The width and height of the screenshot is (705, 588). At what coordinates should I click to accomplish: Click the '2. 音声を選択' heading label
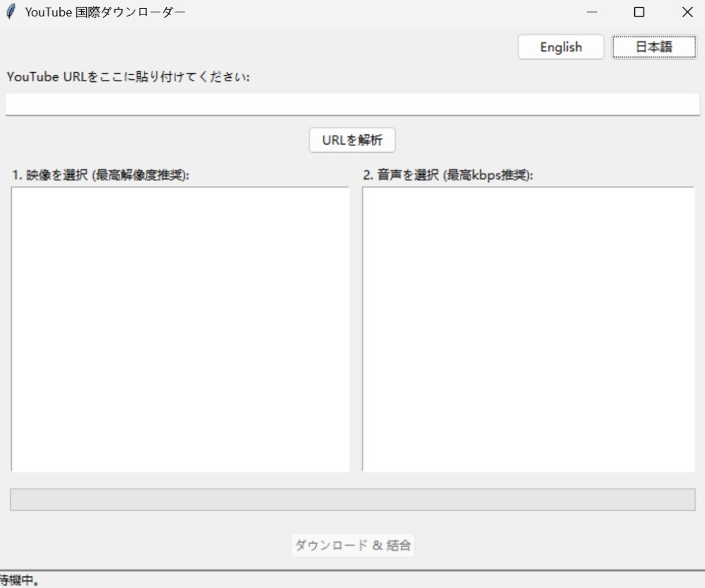[x=448, y=175]
